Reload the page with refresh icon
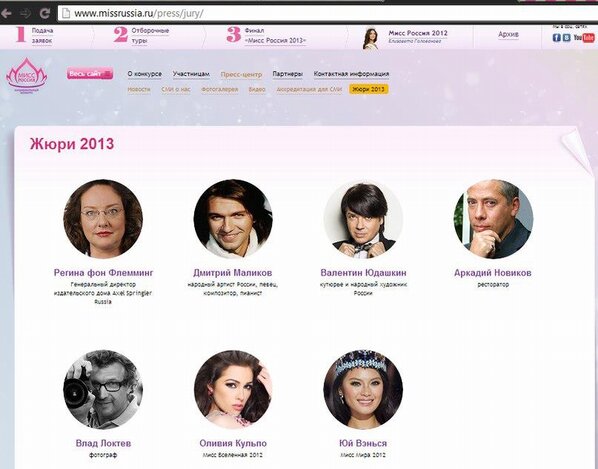The width and height of the screenshot is (598, 469). point(45,14)
